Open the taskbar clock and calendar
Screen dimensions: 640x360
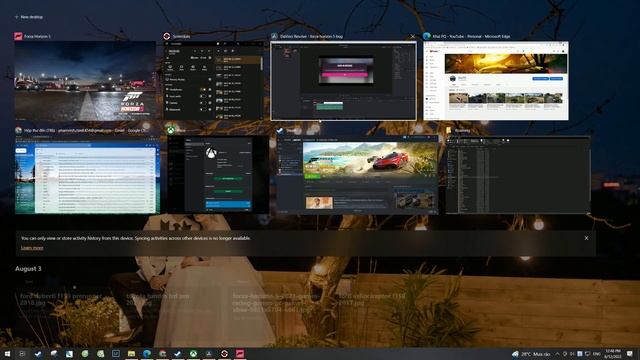pyautogui.click(x=613, y=354)
